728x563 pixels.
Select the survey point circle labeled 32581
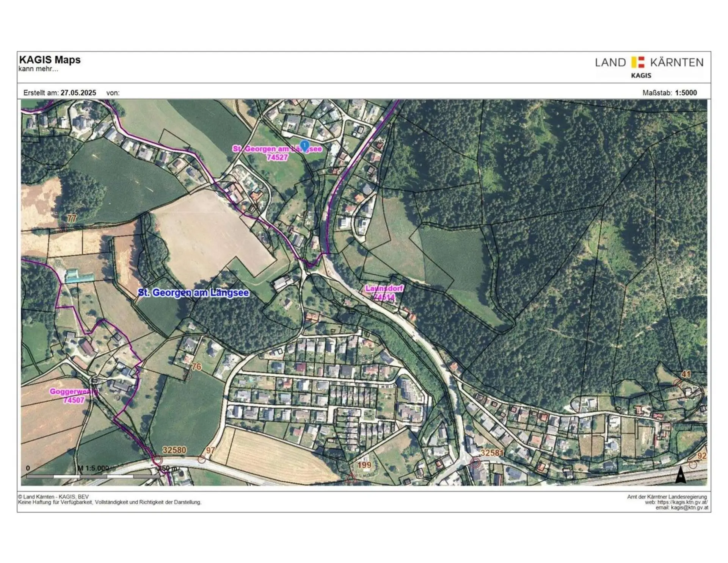click(475, 463)
